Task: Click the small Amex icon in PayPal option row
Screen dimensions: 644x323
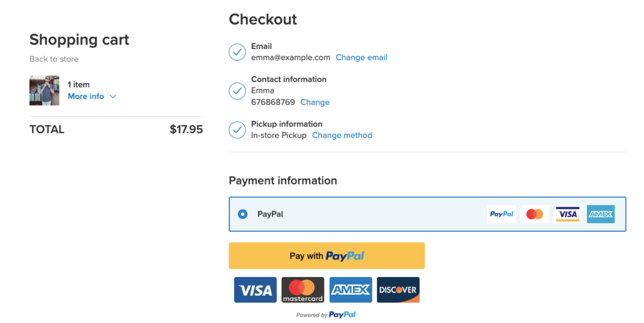Action: click(601, 214)
